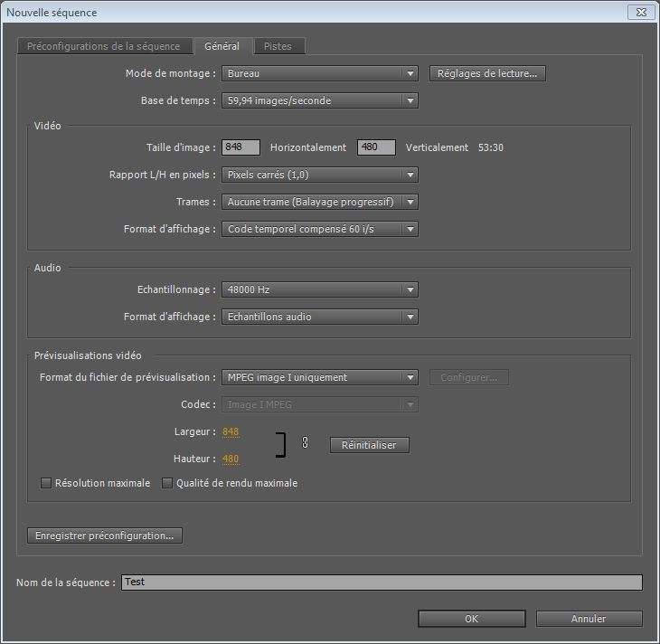Open Format du fichier de prévisualisation dropdown
Viewport: 660px width, 644px height.
click(x=320, y=377)
